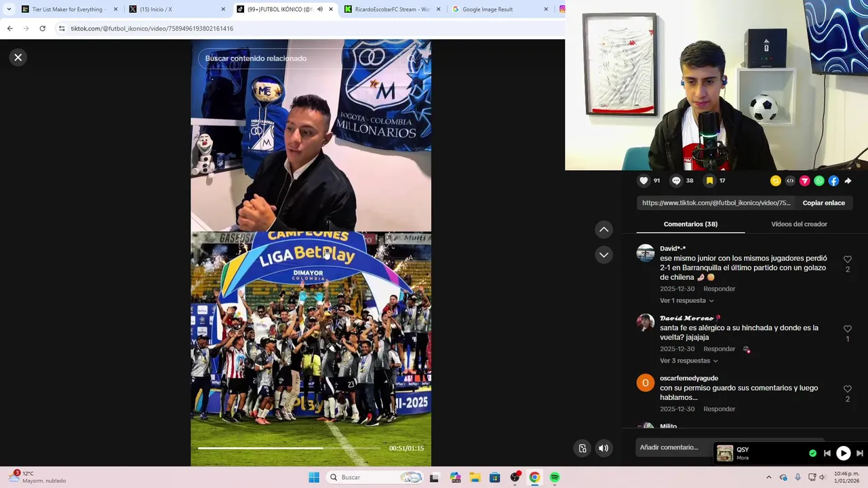Open Microsoft Store from the taskbar
Viewport: 868px width, 488px height.
(x=495, y=477)
